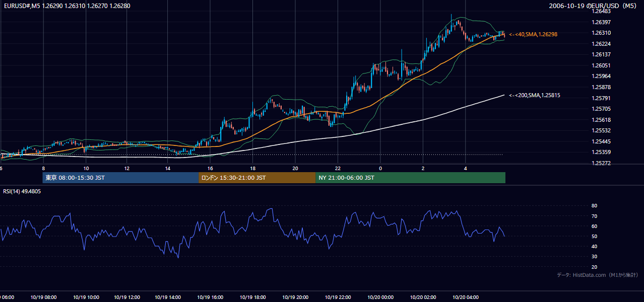Viewport: 644px width, 302px height.
Task: Click the 10/19 20:00 date label
Action: coord(295,297)
